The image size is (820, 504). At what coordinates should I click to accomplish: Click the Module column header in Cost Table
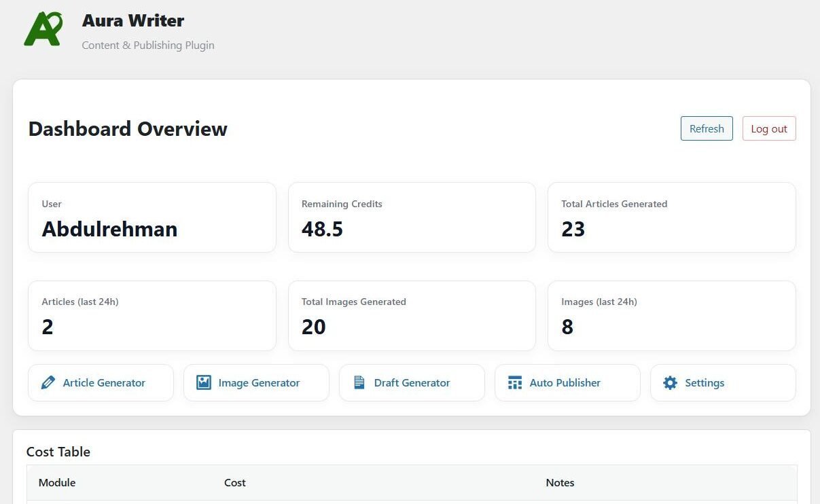point(57,482)
